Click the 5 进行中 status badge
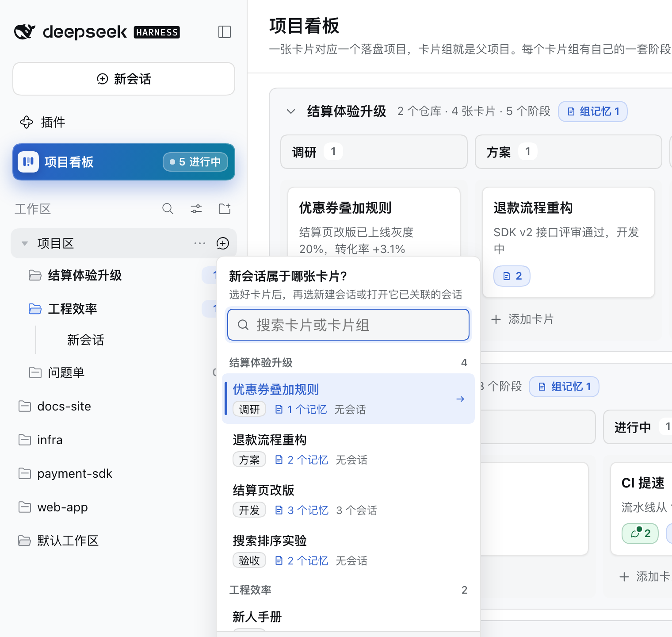This screenshot has width=672, height=637. [x=195, y=162]
